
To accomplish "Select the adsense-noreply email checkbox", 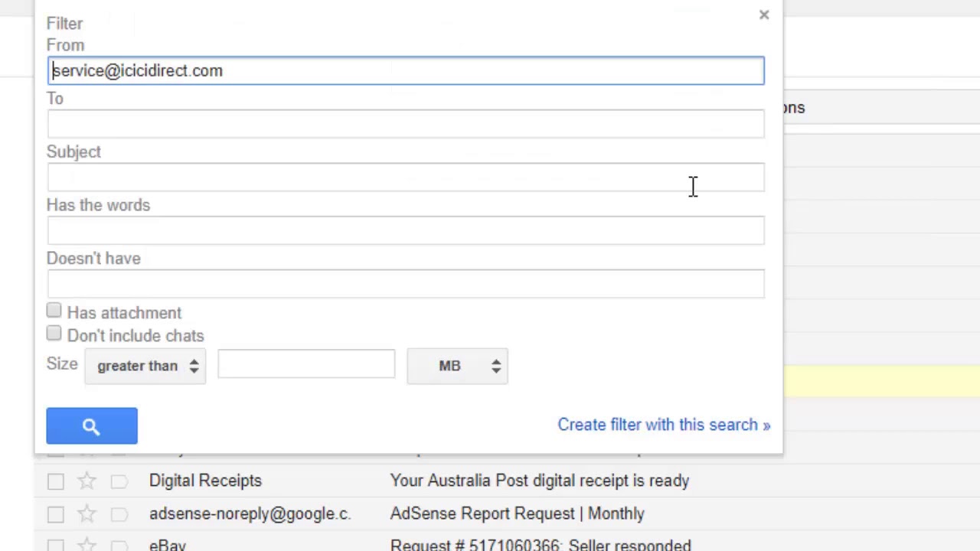I will coord(55,514).
